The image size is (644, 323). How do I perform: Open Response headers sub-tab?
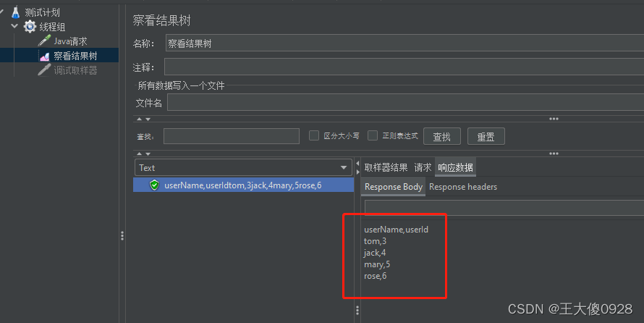463,187
